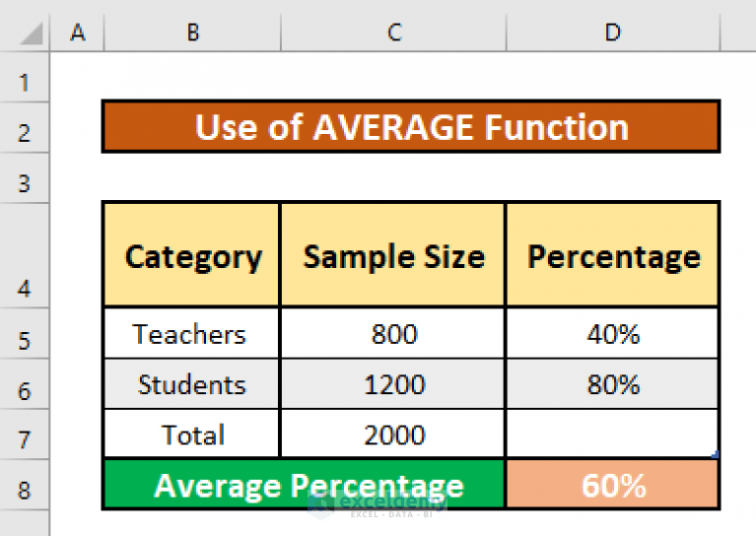Select row 3 header
Viewport: 756px width, 536px height.
click(x=24, y=178)
